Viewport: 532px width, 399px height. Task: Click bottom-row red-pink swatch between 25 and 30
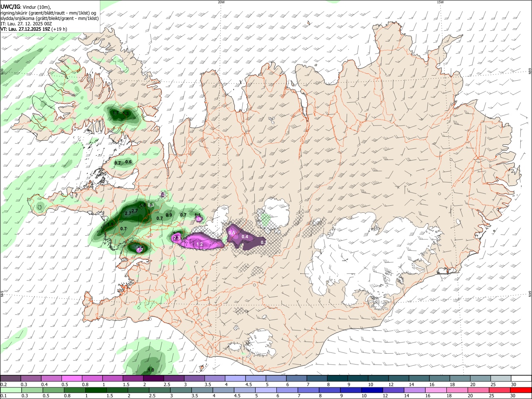(x=499, y=390)
